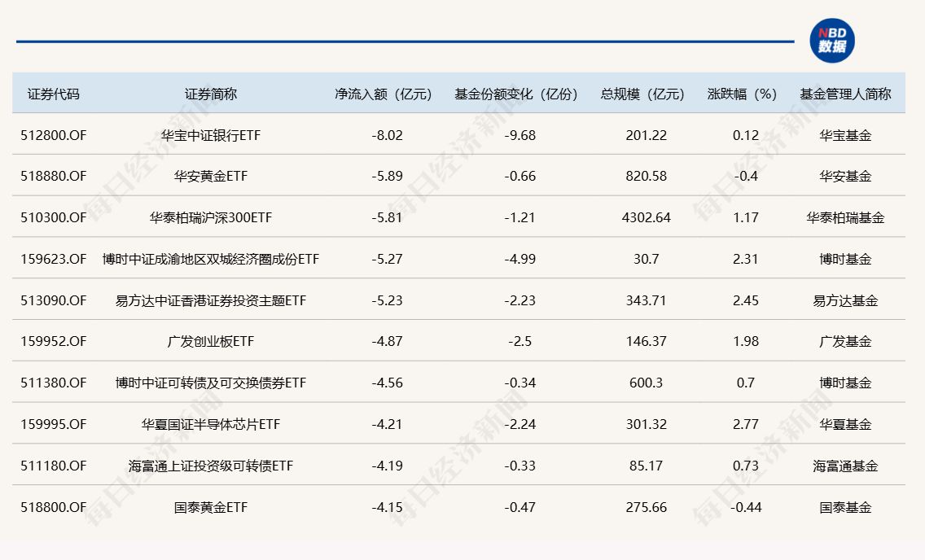Click manager name 易方达基金
Screen dimensions: 925x560
point(845,300)
